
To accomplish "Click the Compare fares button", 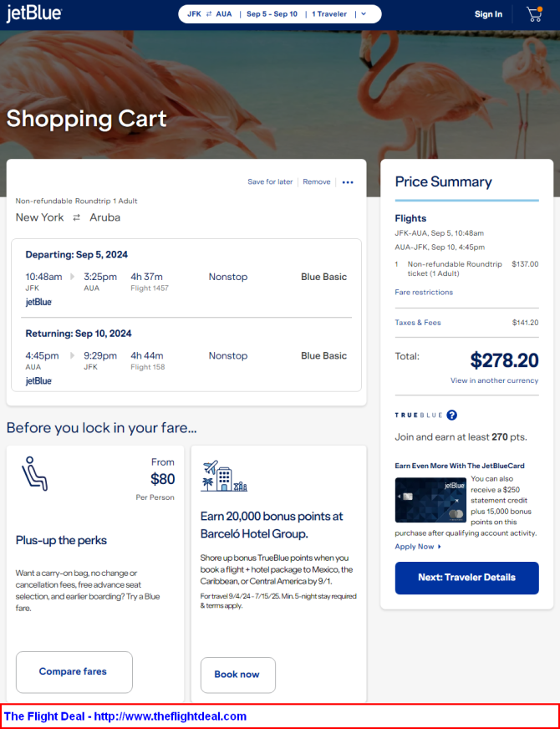I will [74, 671].
